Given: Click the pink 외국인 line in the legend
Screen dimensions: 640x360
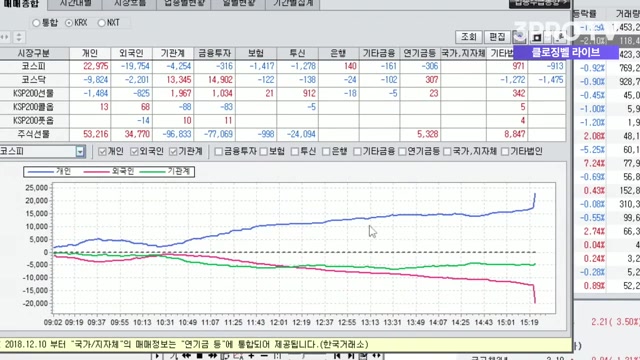Looking at the screenshot, I should [96, 171].
